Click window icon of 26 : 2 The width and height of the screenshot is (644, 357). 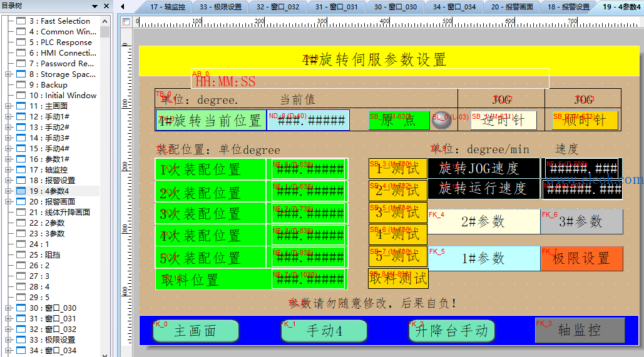[x=21, y=266]
